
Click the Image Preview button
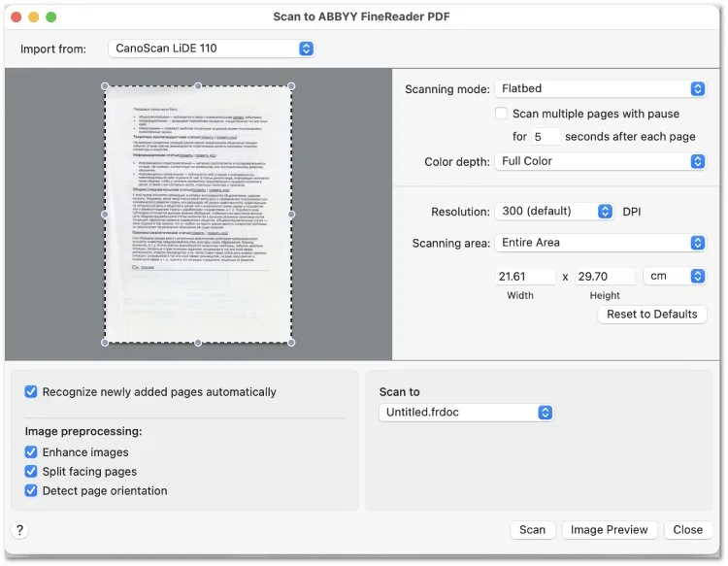click(610, 530)
